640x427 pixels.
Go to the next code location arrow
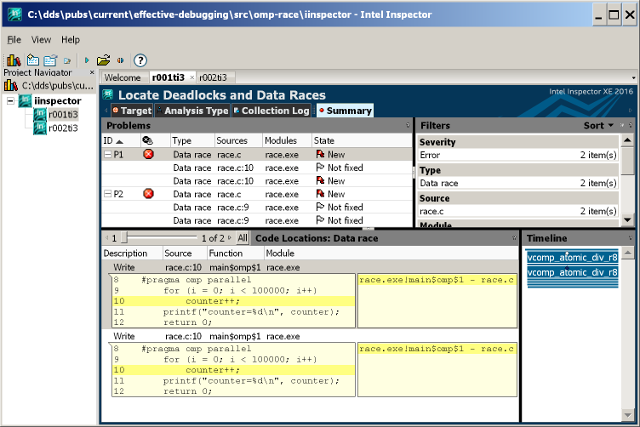pyautogui.click(x=229, y=238)
